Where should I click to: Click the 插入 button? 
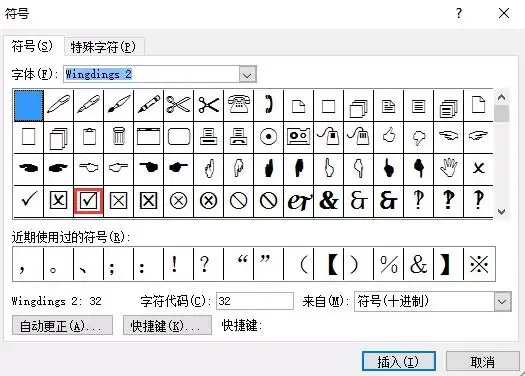pos(398,361)
